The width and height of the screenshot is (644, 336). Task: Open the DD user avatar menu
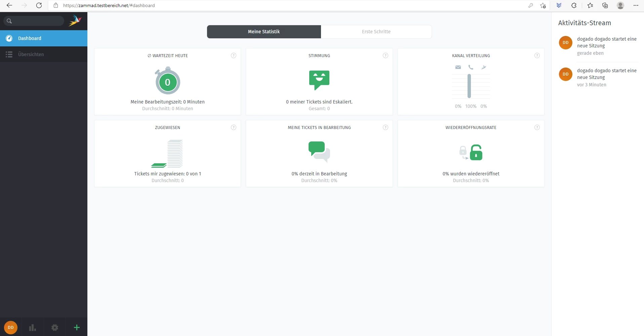coord(11,328)
